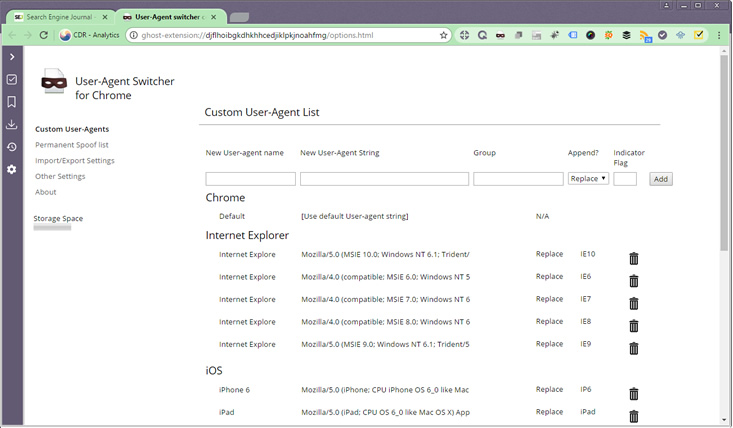
Task: Click the iPad entry name
Action: 226,412
